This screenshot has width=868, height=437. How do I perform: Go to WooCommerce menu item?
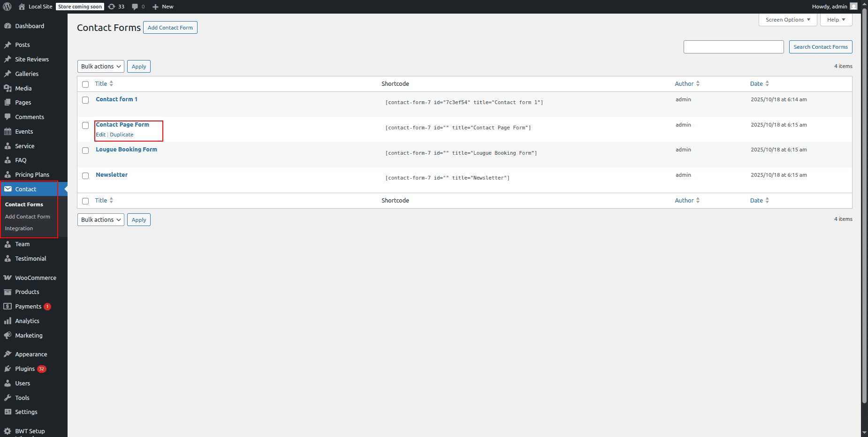pos(35,278)
